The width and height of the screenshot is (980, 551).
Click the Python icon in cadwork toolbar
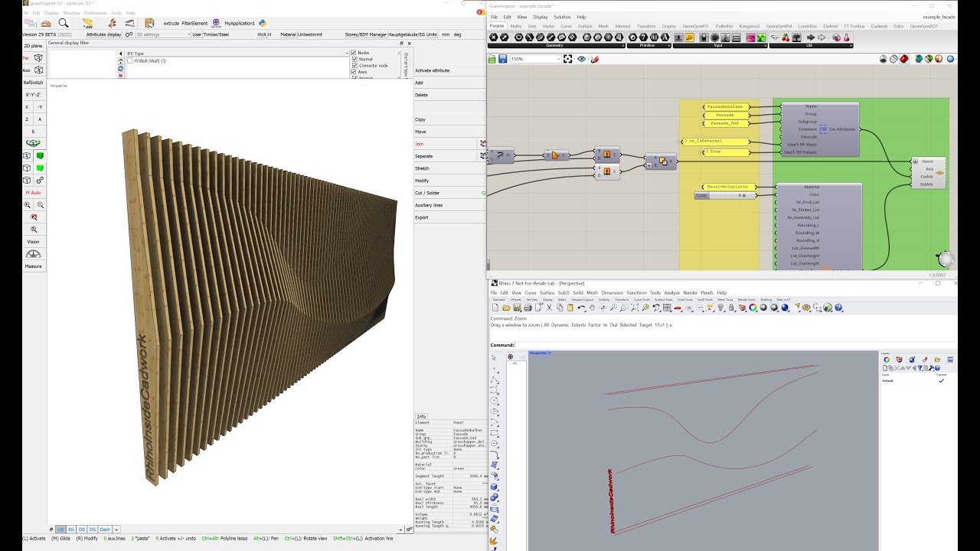[263, 23]
